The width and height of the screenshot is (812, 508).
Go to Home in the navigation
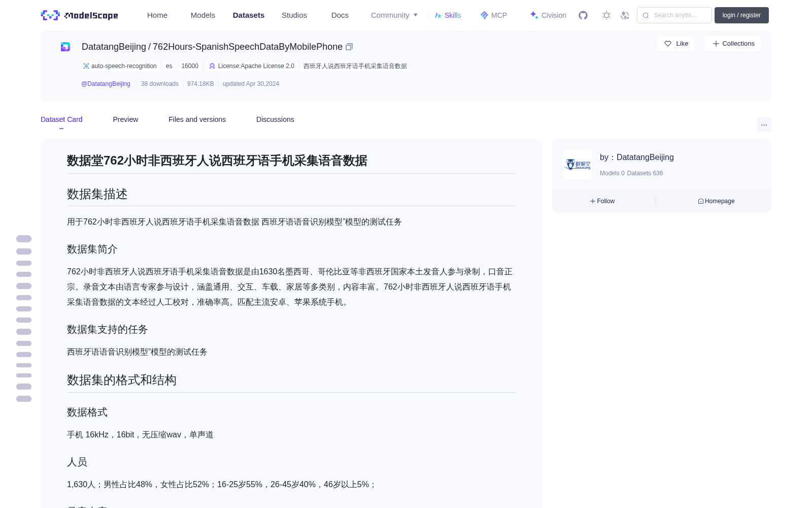(x=157, y=15)
